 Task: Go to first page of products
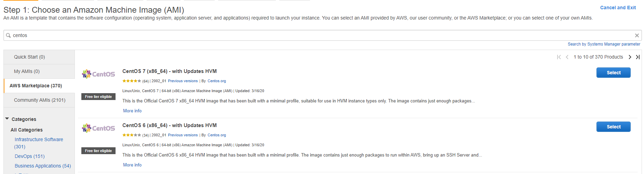click(x=559, y=57)
